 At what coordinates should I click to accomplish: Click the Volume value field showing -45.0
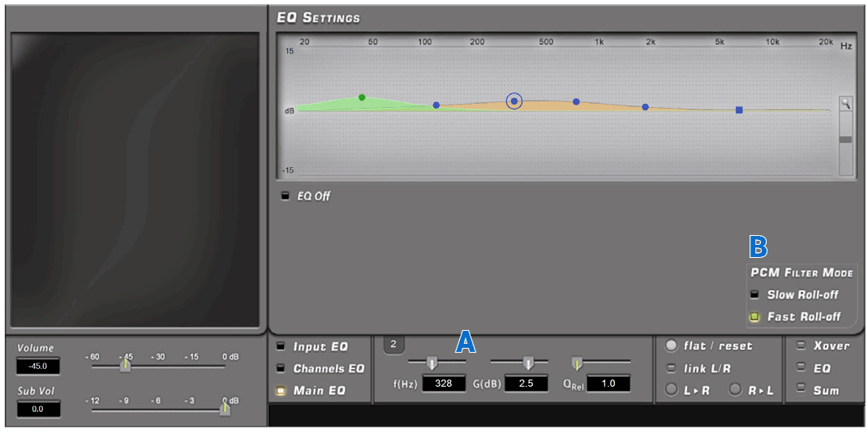click(37, 366)
